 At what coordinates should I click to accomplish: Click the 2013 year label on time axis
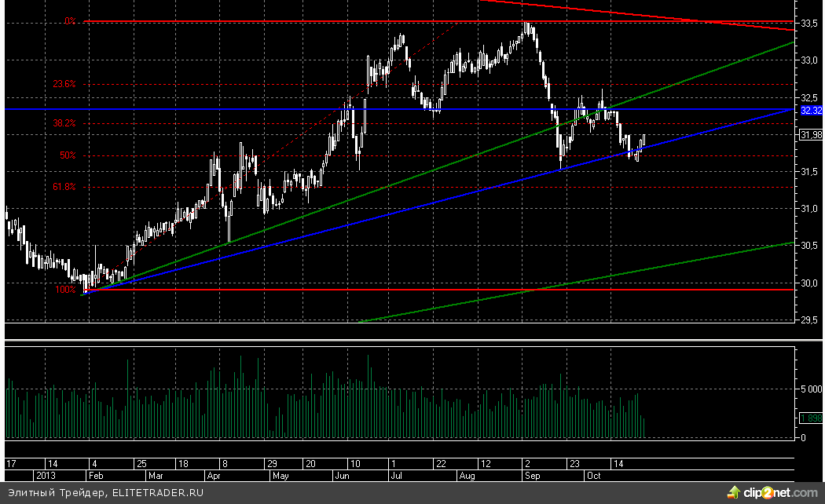pyautogui.click(x=44, y=476)
